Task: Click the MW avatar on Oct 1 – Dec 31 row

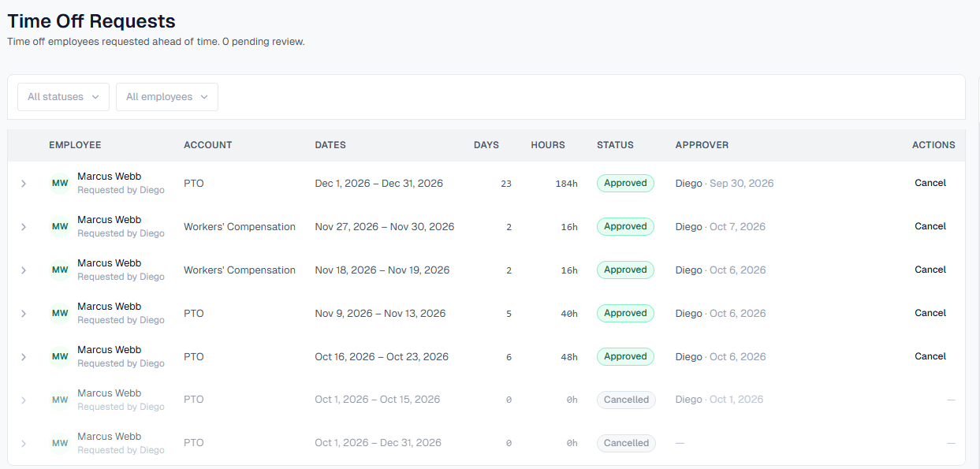Action: pos(60,444)
